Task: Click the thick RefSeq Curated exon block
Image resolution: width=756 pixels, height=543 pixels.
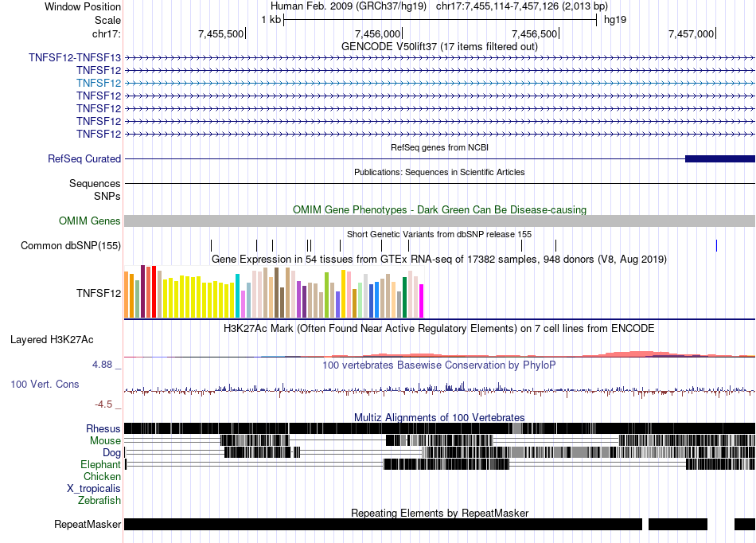Action: (x=720, y=158)
